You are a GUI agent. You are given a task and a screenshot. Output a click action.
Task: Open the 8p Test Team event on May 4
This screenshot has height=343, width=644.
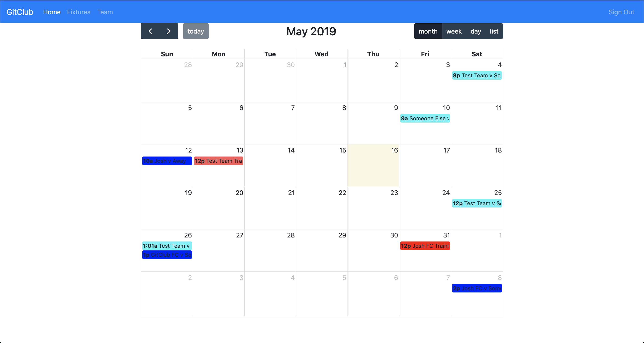(x=477, y=76)
